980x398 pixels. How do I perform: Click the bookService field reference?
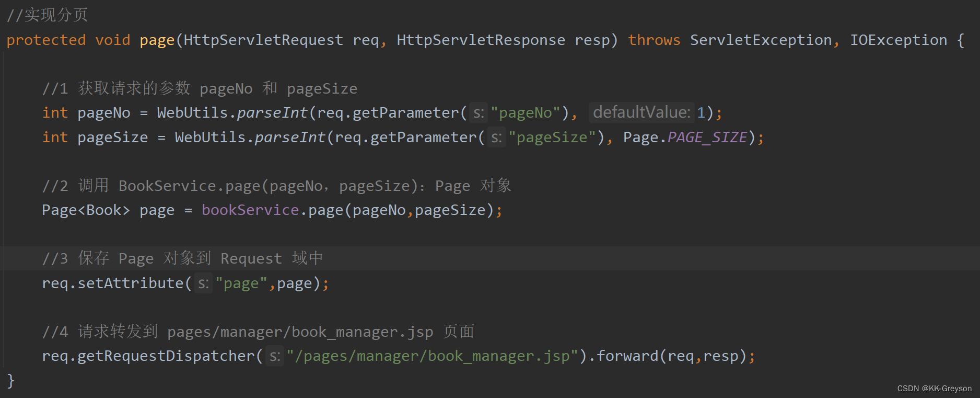(250, 210)
